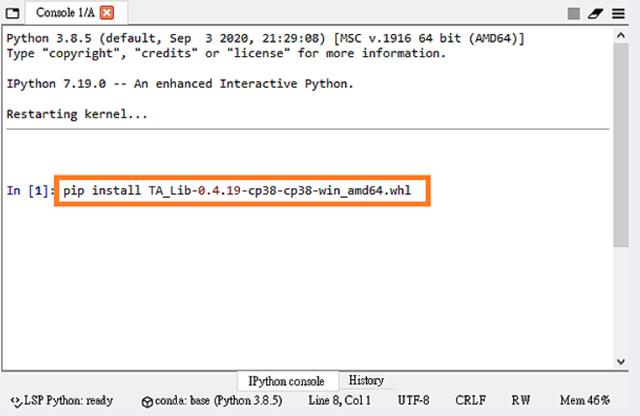Select the Console 1/A tab

[62, 13]
